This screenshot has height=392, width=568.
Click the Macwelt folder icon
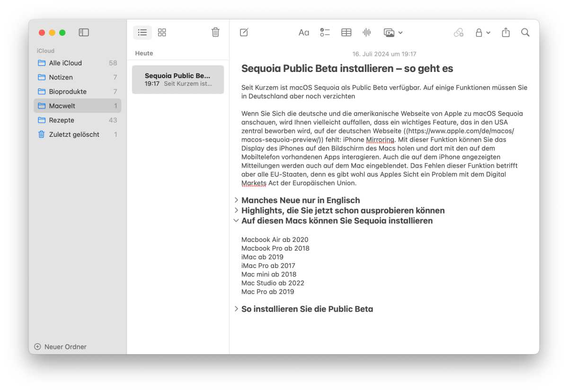coord(41,106)
